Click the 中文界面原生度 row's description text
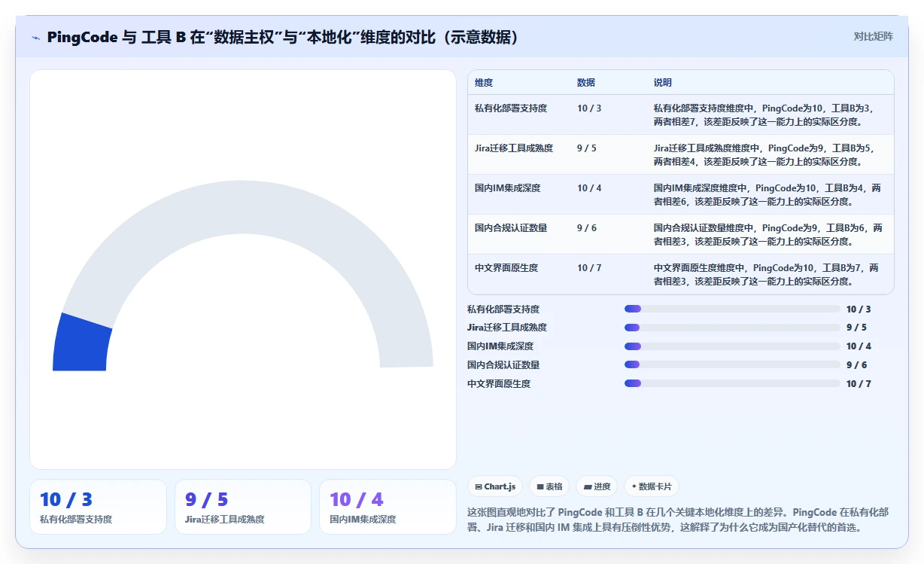Viewport: 924px width, 564px height. pyautogui.click(x=766, y=274)
